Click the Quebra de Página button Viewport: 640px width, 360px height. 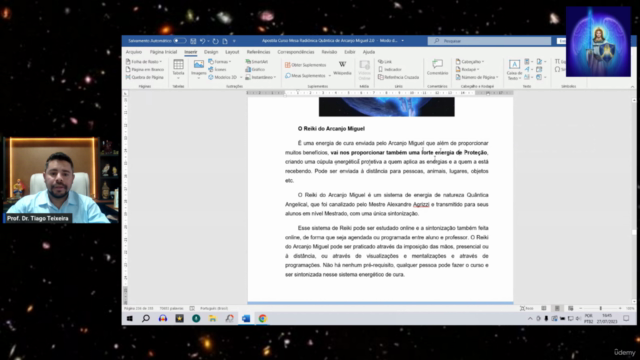pos(144,77)
